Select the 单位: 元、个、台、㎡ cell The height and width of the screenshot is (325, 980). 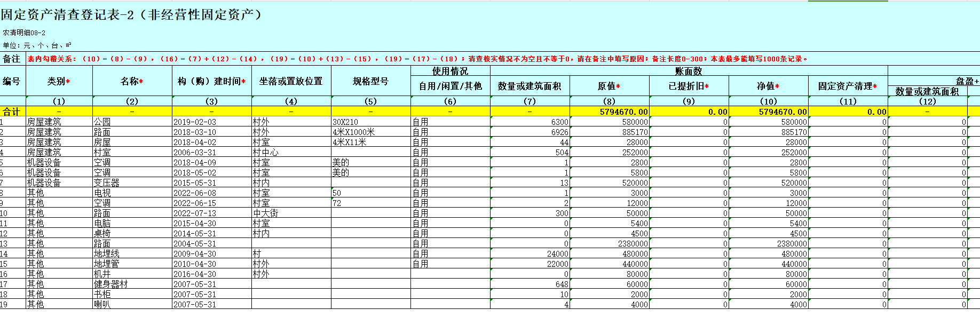pyautogui.click(x=37, y=45)
